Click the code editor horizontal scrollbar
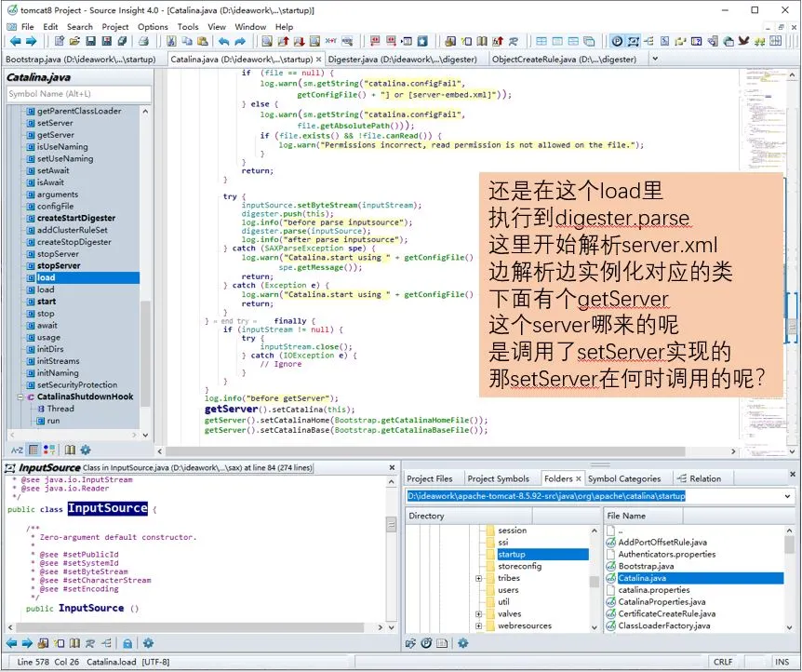The height and width of the screenshot is (672, 802). click(424, 451)
